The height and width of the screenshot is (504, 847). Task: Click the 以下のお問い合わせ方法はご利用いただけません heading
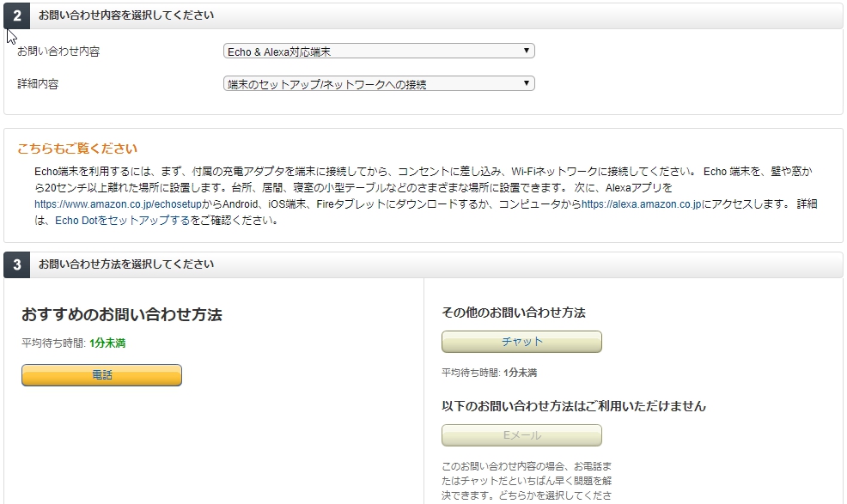573,406
